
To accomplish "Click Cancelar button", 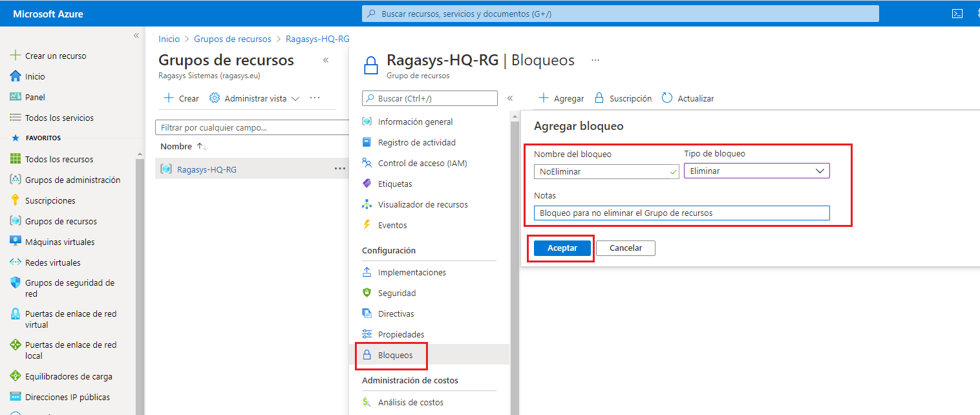I will coord(626,248).
